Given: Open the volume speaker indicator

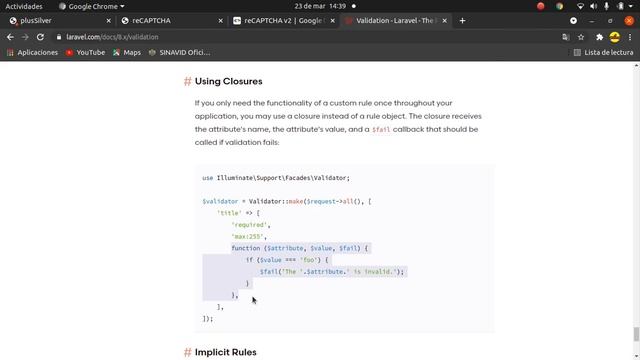Looking at the screenshot, I should (x=593, y=7).
